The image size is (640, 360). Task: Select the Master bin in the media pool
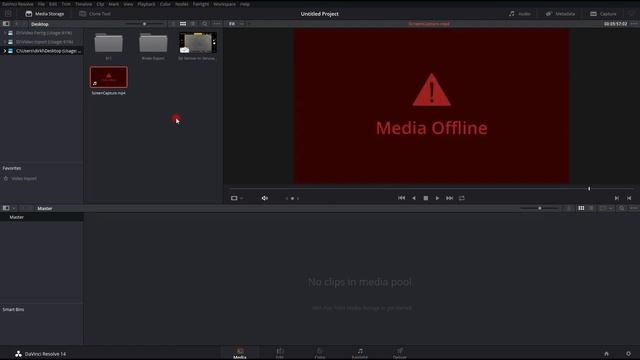pos(42,218)
